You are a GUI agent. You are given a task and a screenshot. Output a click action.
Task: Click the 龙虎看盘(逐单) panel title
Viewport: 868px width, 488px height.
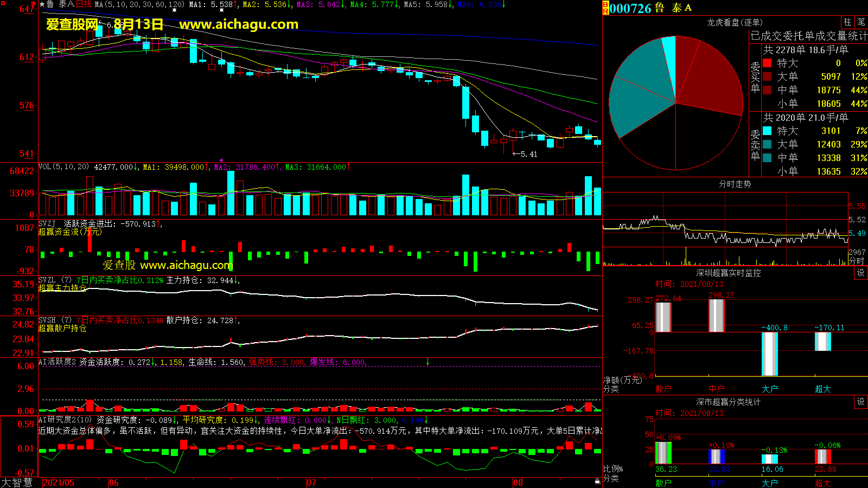coord(735,22)
